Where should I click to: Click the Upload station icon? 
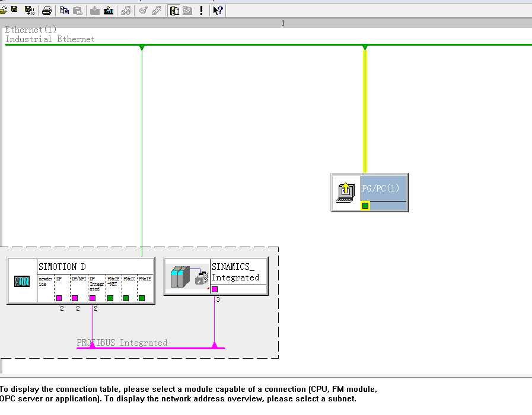[x=109, y=11]
